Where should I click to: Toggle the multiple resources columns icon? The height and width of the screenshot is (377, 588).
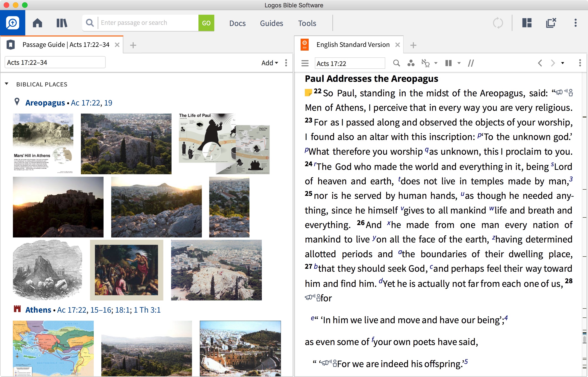point(448,63)
